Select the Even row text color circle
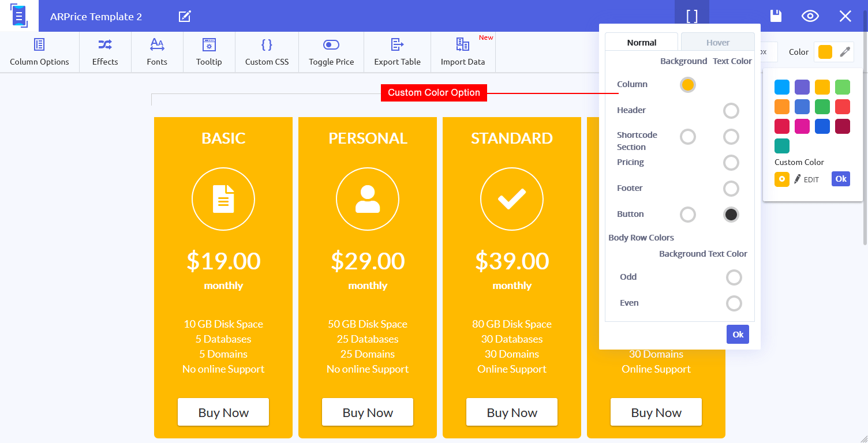This screenshot has height=443, width=868. click(x=734, y=303)
